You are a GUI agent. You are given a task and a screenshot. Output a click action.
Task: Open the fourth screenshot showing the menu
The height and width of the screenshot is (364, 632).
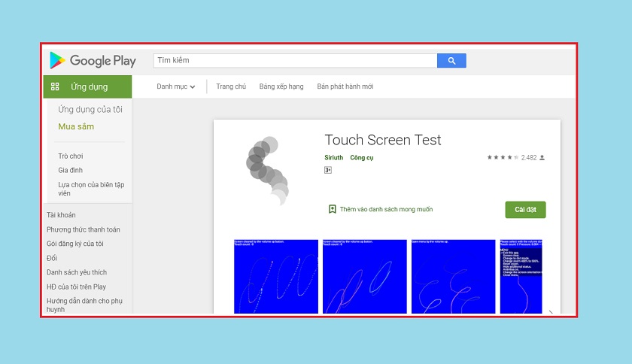tap(521, 277)
